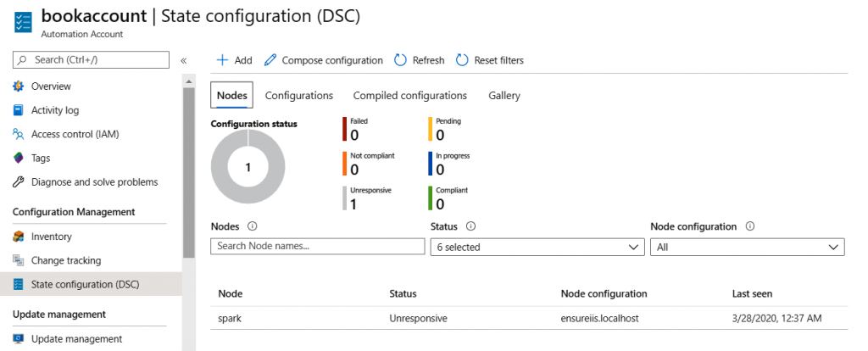Open the Compiled configurations tab
The height and width of the screenshot is (351, 868).
(409, 96)
